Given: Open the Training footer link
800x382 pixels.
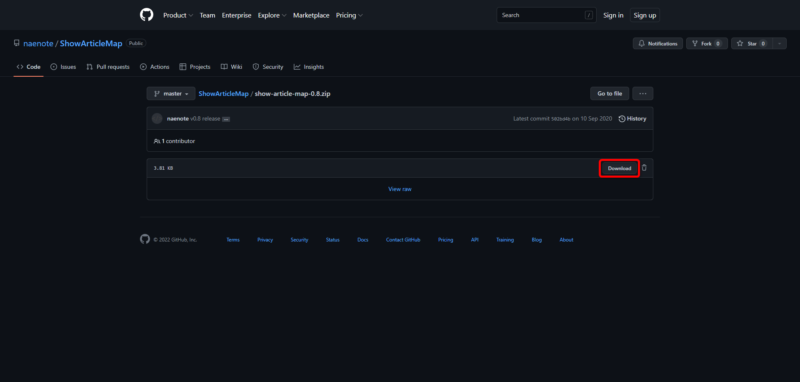Looking at the screenshot, I should pos(505,240).
